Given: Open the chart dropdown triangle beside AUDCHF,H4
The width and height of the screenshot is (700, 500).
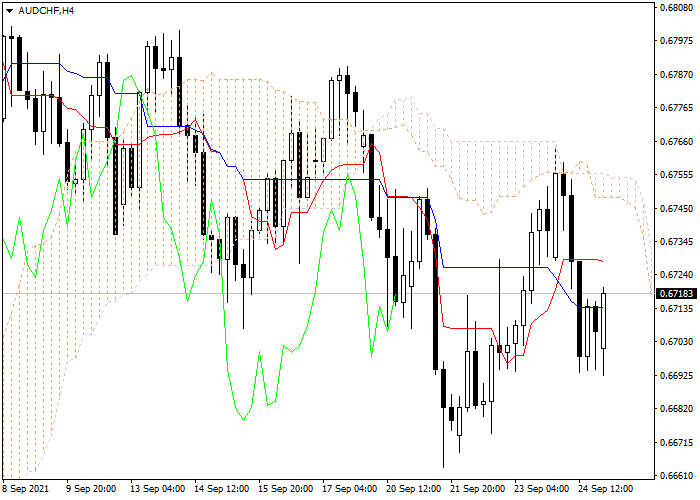Looking at the screenshot, I should pyautogui.click(x=9, y=11).
